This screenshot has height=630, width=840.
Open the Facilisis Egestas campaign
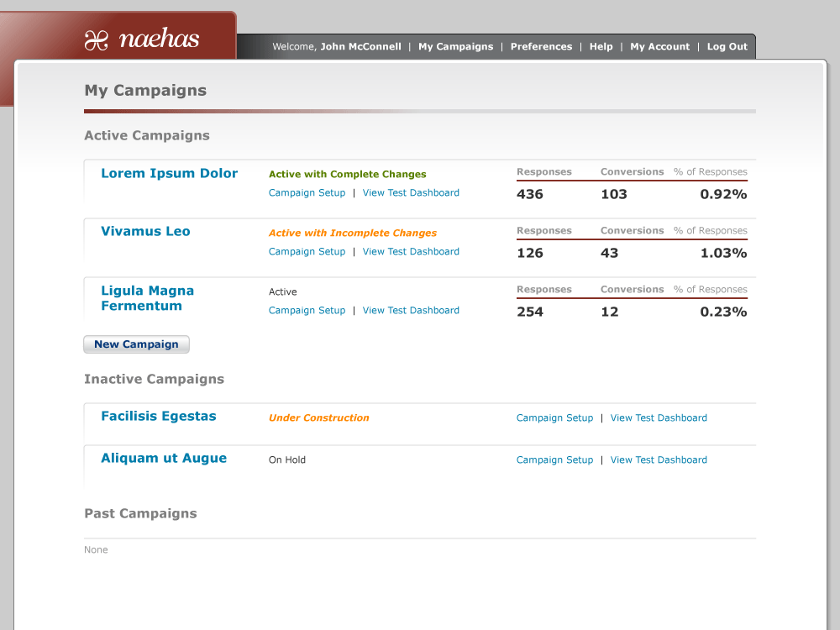[158, 417]
